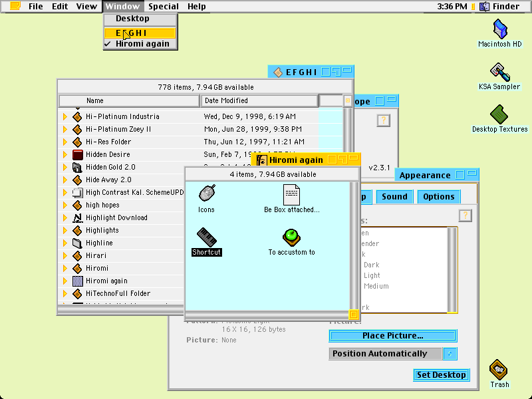Expand Hi-Res Folder disclosure triangle
Viewport: 532px width, 399px height.
(65, 142)
